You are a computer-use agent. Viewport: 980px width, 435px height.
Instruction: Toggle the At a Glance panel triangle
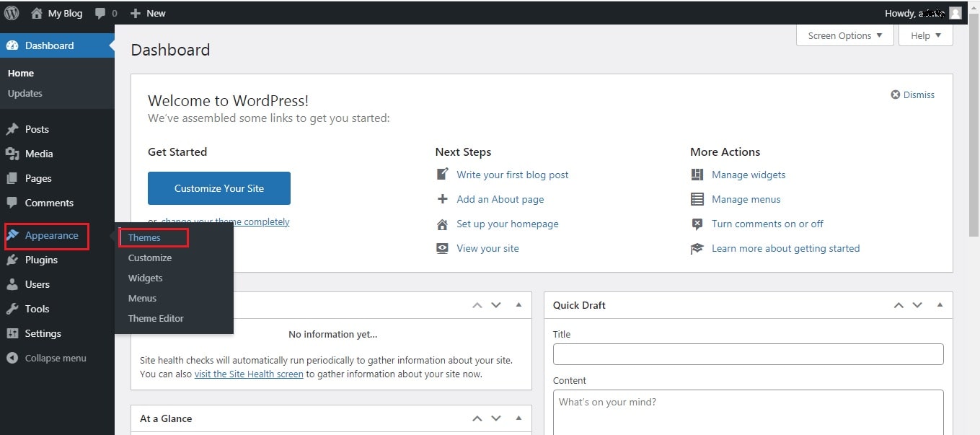[518, 418]
